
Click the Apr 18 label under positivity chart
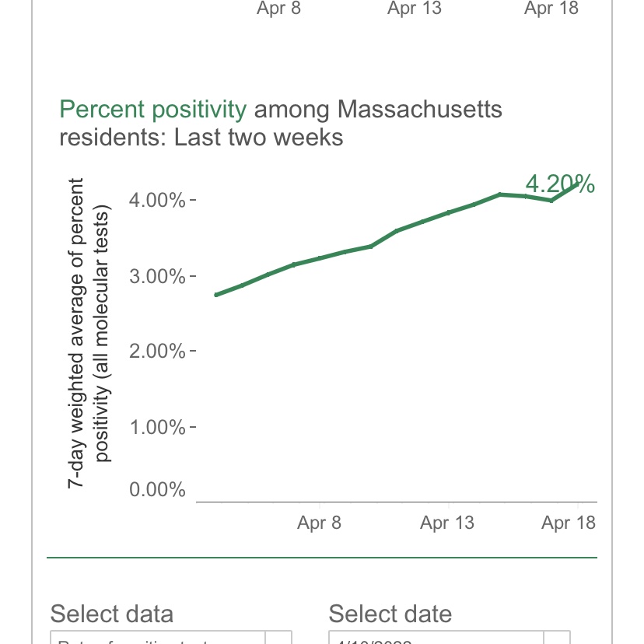tap(569, 523)
